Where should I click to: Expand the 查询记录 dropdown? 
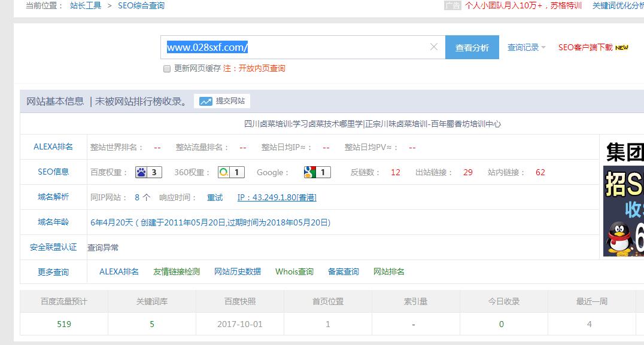coord(526,48)
